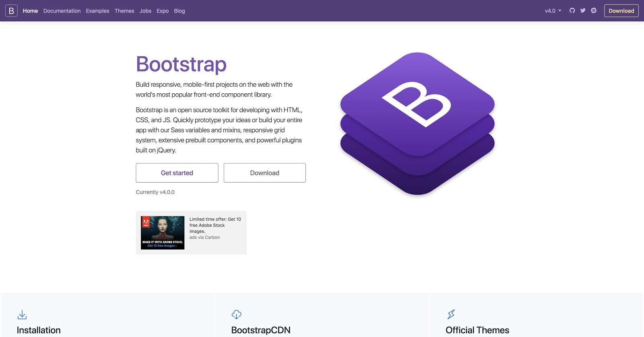Open the Twitter icon link
Viewport: 644px width, 337px height.
pyautogui.click(x=583, y=10)
